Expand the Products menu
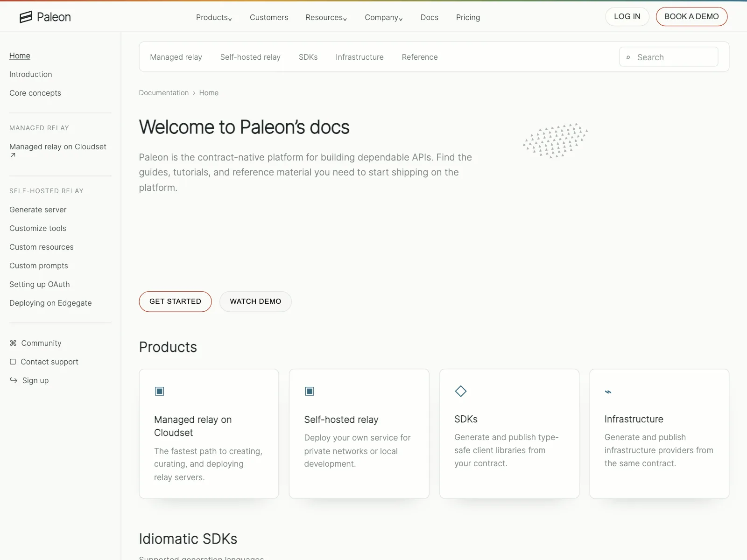The image size is (747, 560). pyautogui.click(x=214, y=17)
